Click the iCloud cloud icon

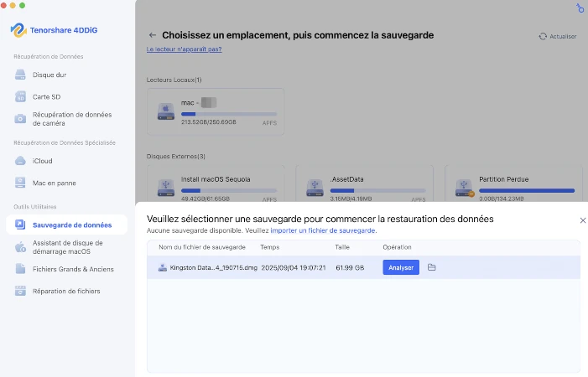(20, 161)
